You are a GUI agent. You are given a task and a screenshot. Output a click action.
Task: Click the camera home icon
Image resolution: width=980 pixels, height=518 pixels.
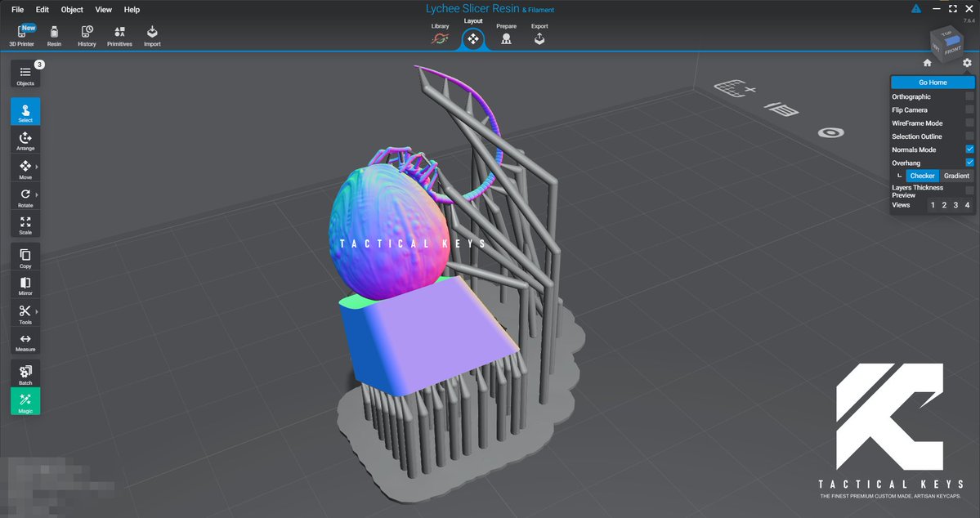[x=928, y=62]
